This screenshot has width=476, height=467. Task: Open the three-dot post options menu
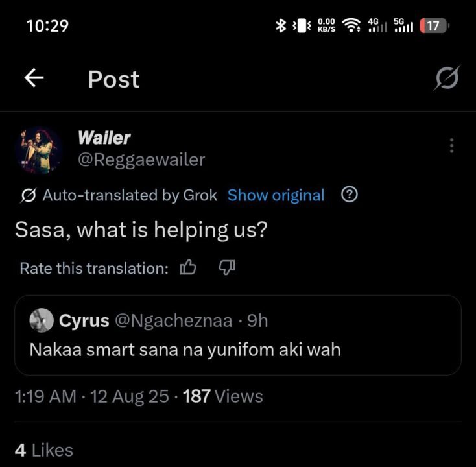pyautogui.click(x=452, y=146)
